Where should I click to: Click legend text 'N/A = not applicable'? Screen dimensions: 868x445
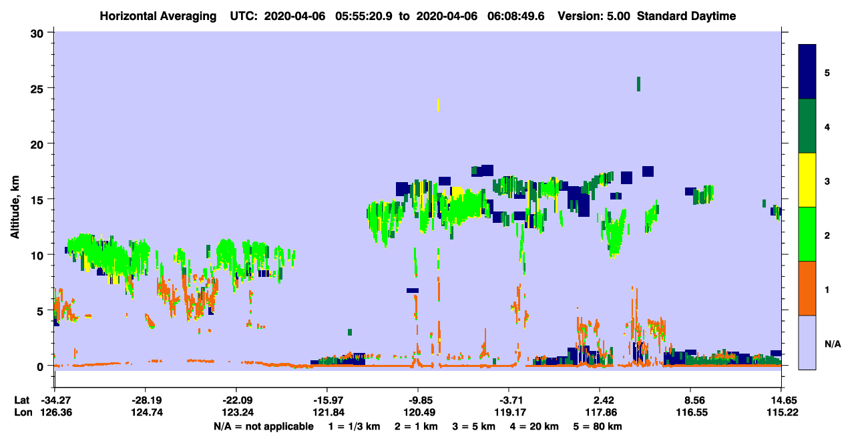pyautogui.click(x=264, y=426)
